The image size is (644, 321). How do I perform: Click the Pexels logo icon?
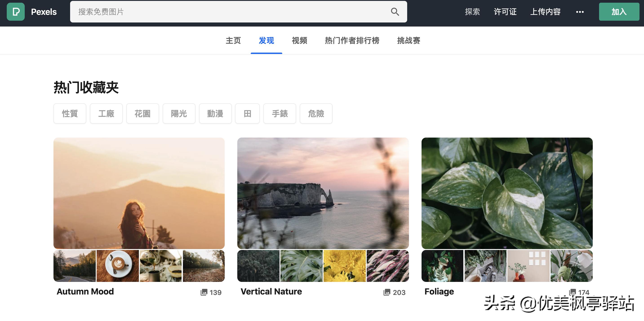(x=16, y=12)
